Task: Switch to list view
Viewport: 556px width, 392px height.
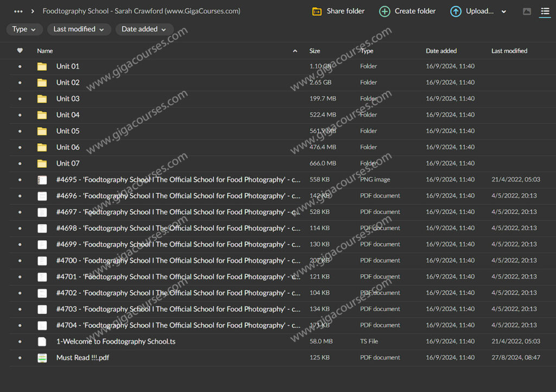Action: point(545,11)
